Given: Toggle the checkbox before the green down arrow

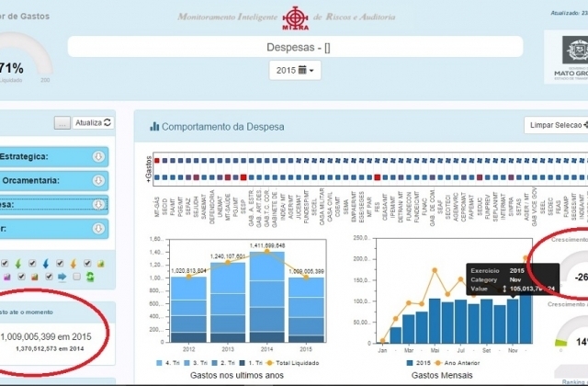Looking at the screenshot, I should point(5,264).
